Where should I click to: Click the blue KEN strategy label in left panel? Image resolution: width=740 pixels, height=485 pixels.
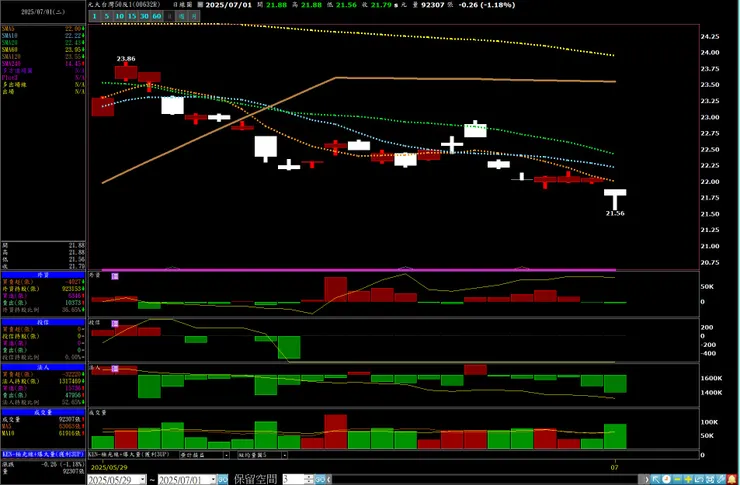[x=43, y=454]
